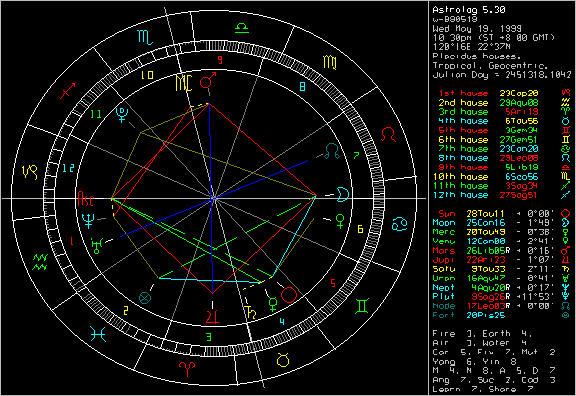Select the Venu position 12Can00
The width and height of the screenshot is (576, 396).
click(x=486, y=241)
